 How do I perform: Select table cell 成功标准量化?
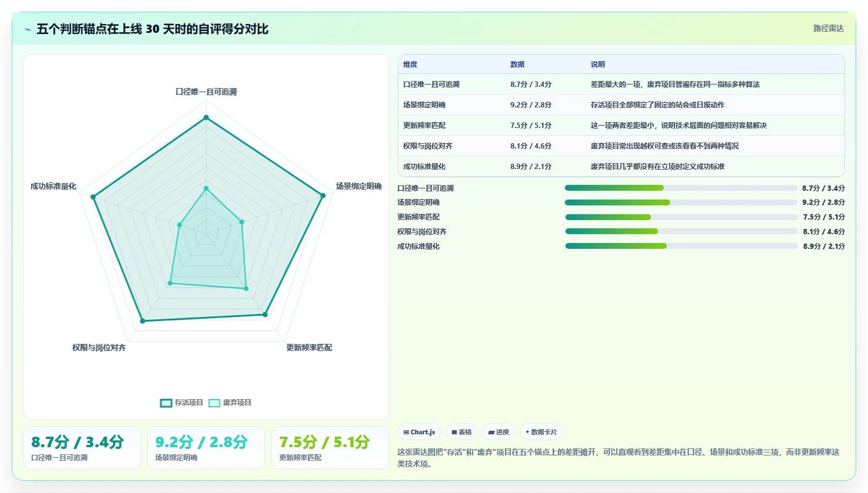424,167
